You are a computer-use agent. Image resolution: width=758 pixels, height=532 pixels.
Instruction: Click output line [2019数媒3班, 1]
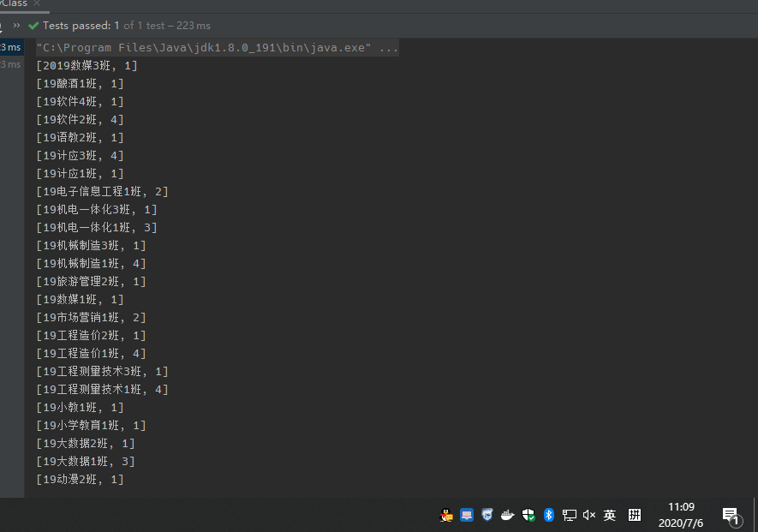(87, 66)
